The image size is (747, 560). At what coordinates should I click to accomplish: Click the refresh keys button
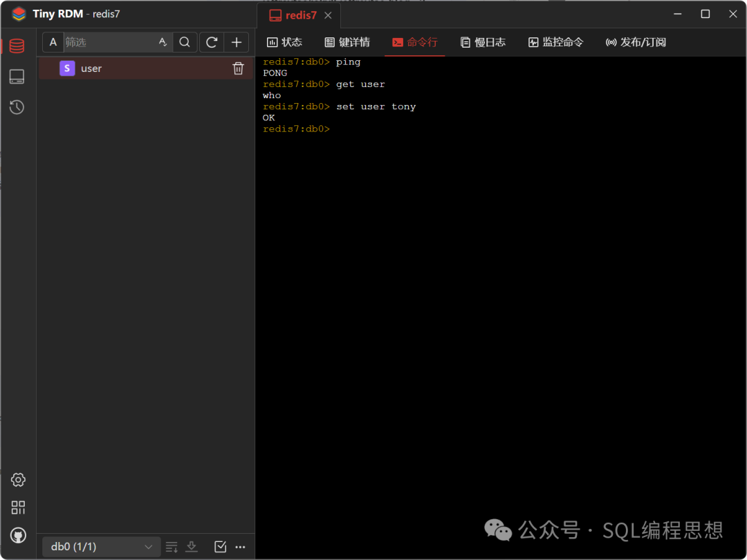pos(212,42)
